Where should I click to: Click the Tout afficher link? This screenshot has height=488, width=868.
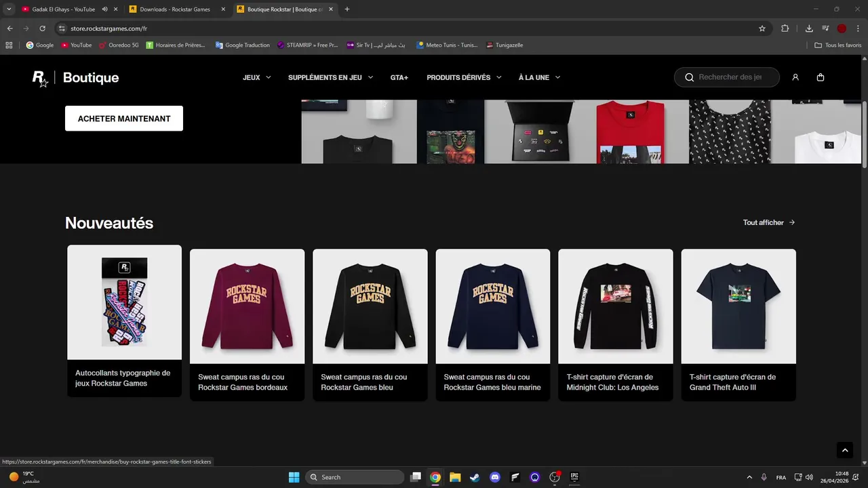click(x=769, y=222)
